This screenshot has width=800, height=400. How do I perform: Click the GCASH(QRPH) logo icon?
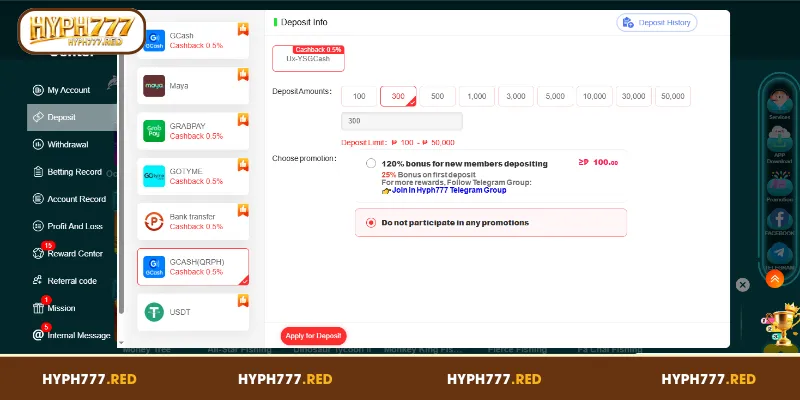[x=154, y=267]
